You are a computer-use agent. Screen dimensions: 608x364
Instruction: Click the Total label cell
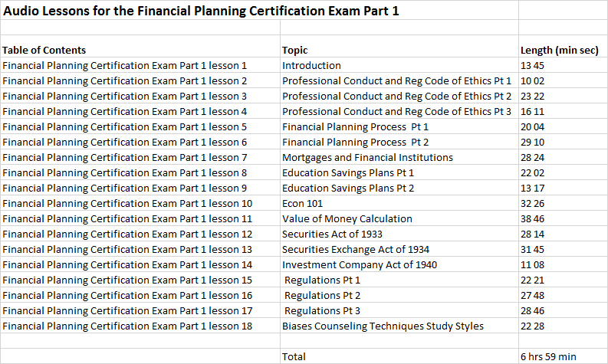(294, 356)
